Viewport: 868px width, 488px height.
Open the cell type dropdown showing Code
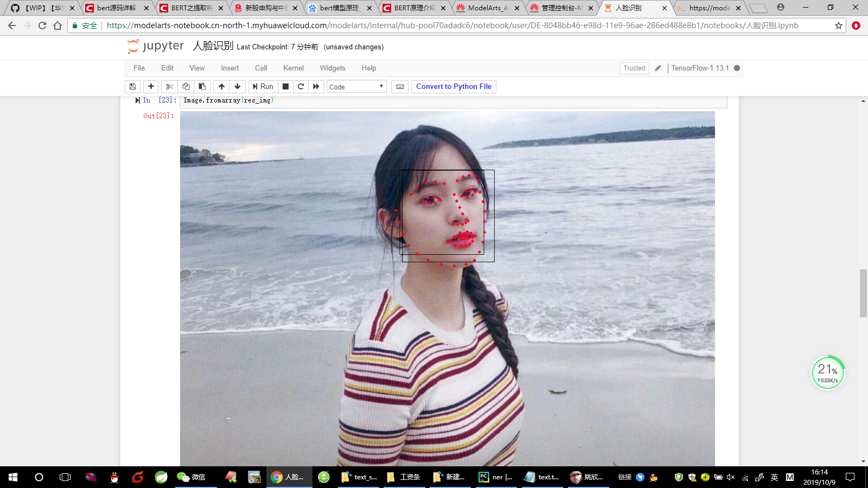coord(356,87)
